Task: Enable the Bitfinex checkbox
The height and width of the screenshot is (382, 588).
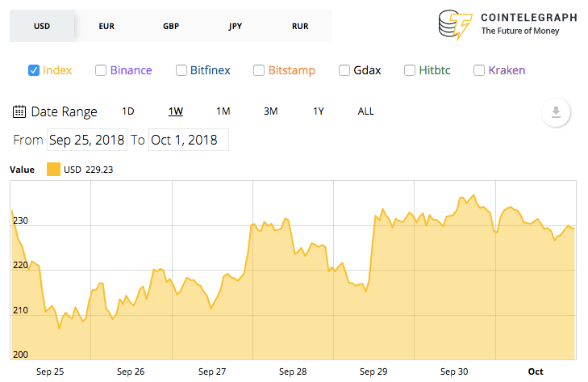Action: pyautogui.click(x=181, y=70)
